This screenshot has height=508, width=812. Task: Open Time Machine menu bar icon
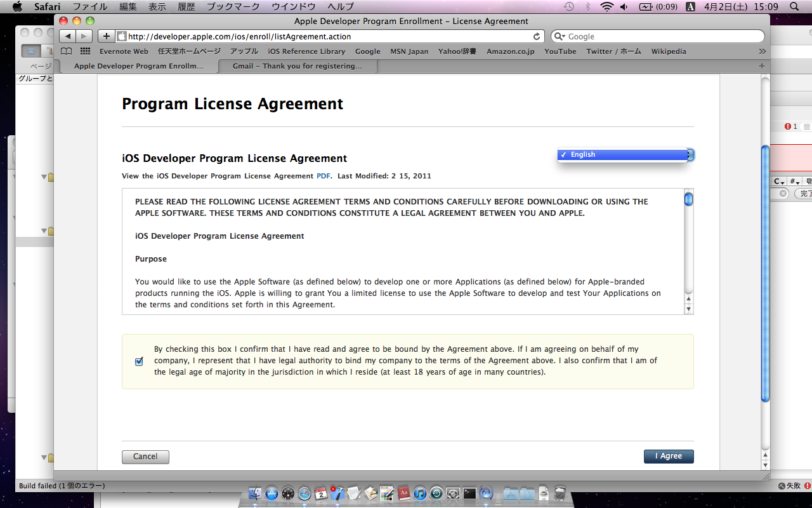click(x=569, y=6)
